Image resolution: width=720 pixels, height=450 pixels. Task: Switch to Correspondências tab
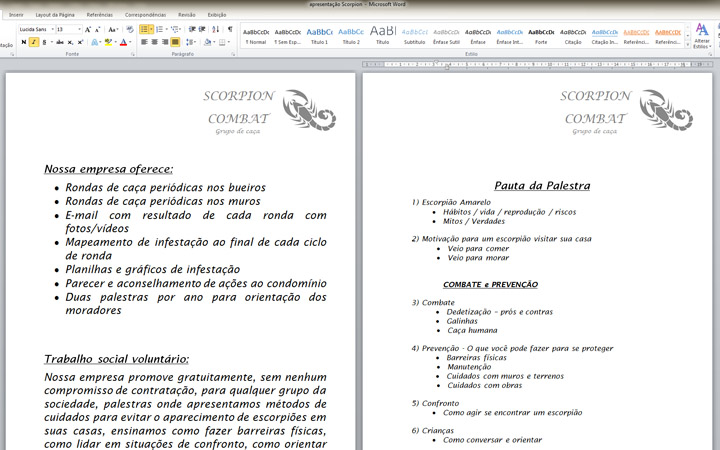click(146, 15)
